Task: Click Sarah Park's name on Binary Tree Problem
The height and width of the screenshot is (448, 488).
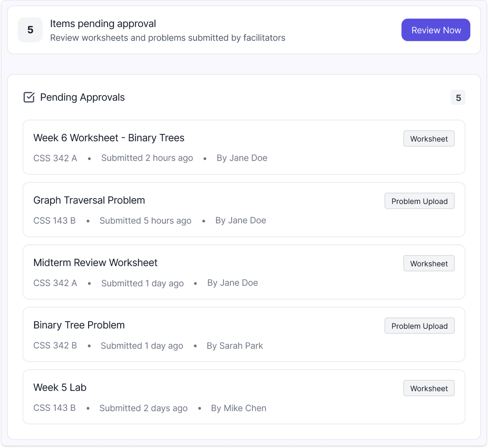Action: 235,346
